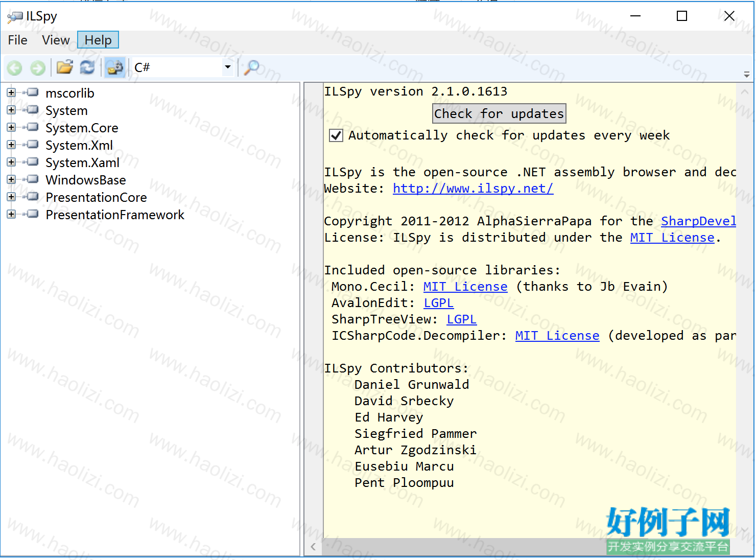The height and width of the screenshot is (560, 756).
Task: Click the contributor name Artur Zgodzinski
Action: coord(415,450)
